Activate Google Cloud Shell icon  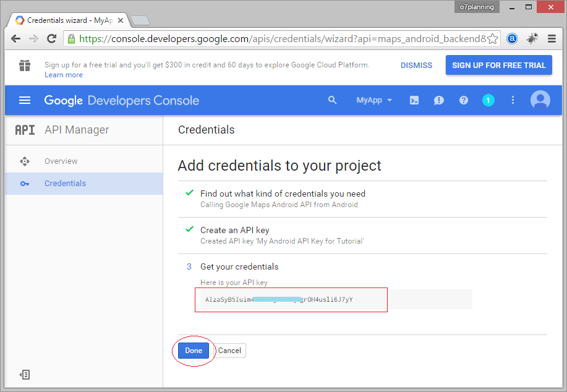point(414,100)
